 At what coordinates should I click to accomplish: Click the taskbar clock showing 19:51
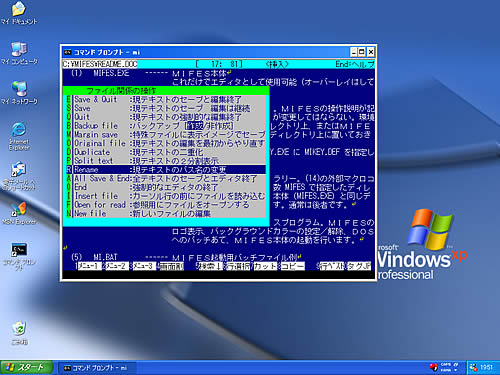[486, 367]
